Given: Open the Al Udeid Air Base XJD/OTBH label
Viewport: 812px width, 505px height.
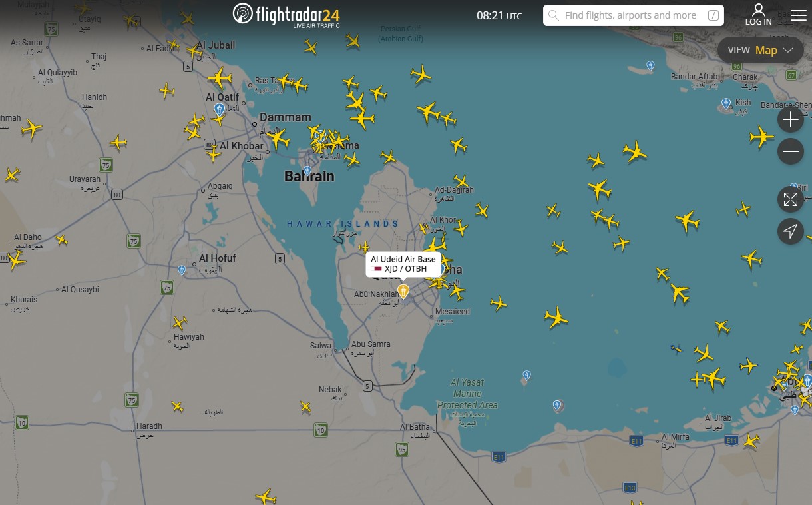Looking at the screenshot, I should [403, 264].
